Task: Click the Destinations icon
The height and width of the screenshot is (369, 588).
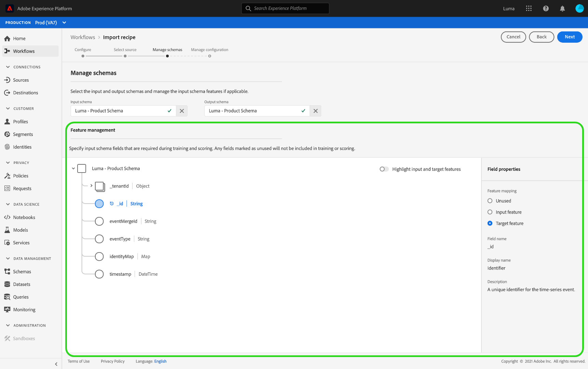Action: pos(7,93)
